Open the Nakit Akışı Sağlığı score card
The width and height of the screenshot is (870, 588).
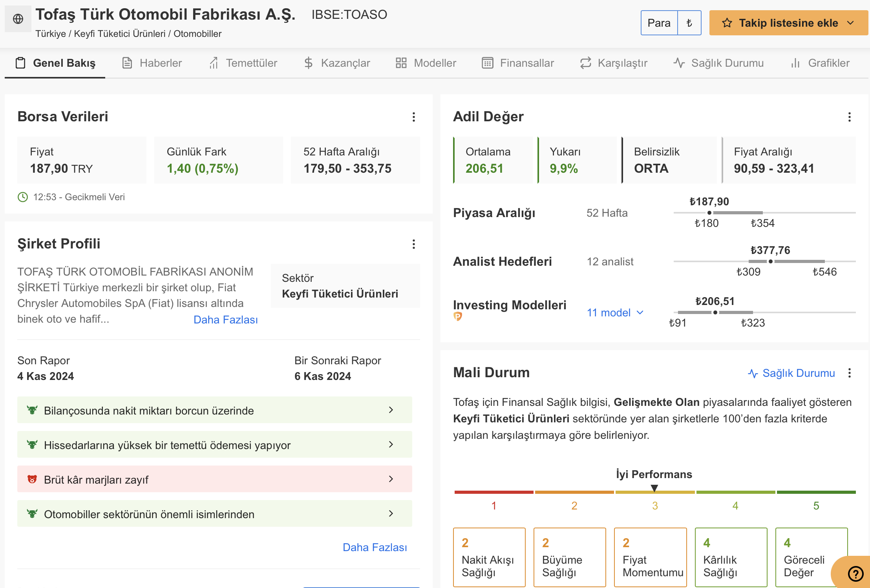point(489,557)
